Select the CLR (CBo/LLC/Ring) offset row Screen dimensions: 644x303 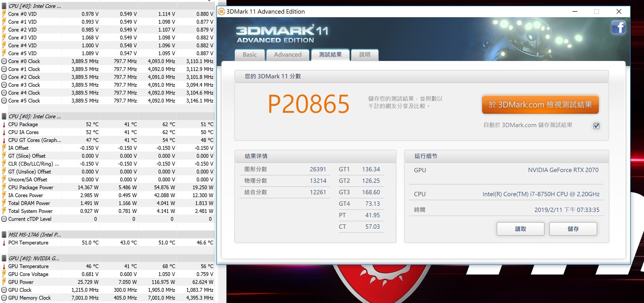pyautogui.click(x=108, y=164)
